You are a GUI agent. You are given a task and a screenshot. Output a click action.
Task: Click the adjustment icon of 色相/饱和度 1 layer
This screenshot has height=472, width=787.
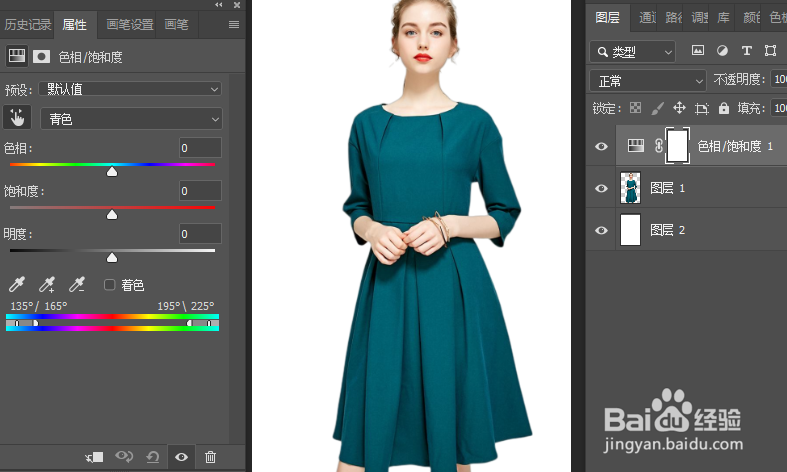point(636,146)
